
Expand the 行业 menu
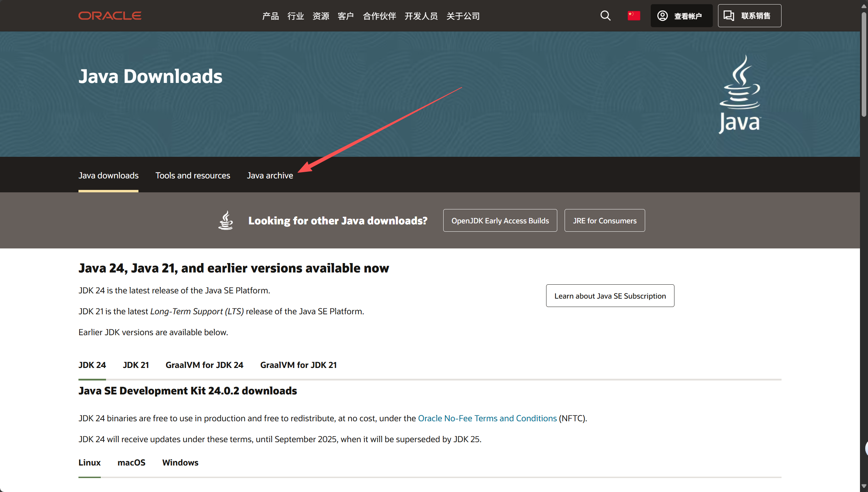pyautogui.click(x=295, y=16)
